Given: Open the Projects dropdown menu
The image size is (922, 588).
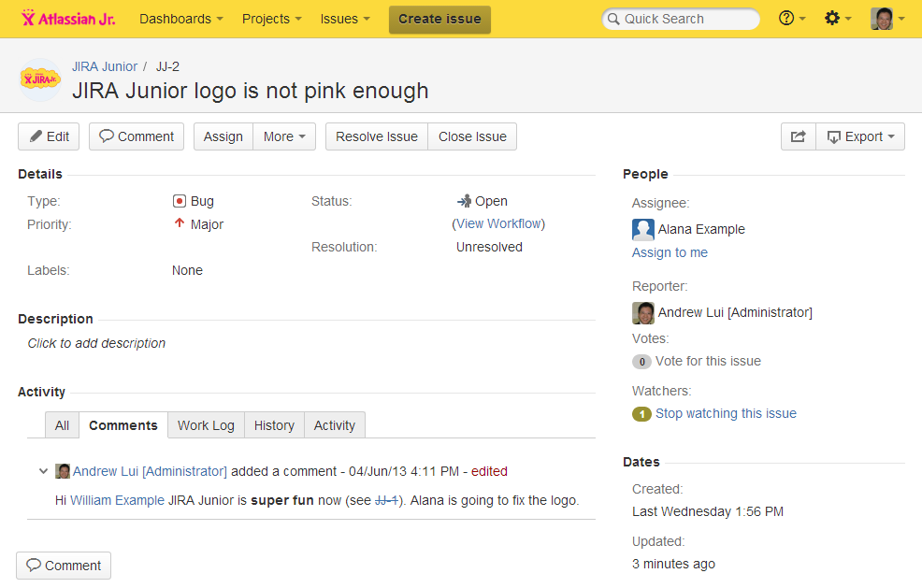Looking at the screenshot, I should point(272,19).
